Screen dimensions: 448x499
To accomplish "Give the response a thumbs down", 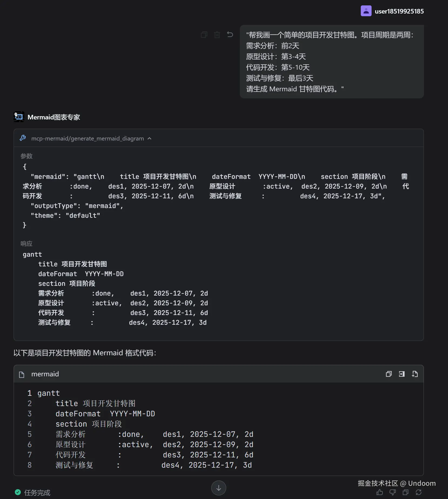I will [x=393, y=492].
